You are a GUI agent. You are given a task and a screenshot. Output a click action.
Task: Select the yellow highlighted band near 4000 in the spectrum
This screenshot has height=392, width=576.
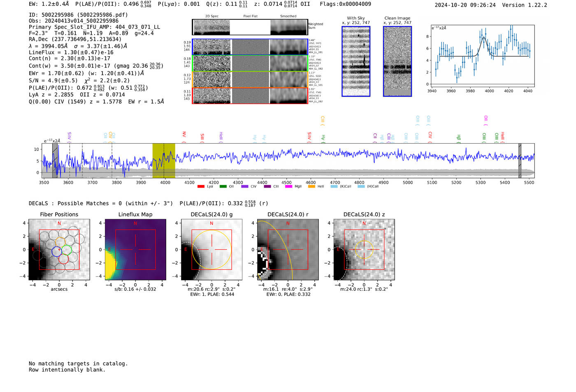[x=164, y=160]
